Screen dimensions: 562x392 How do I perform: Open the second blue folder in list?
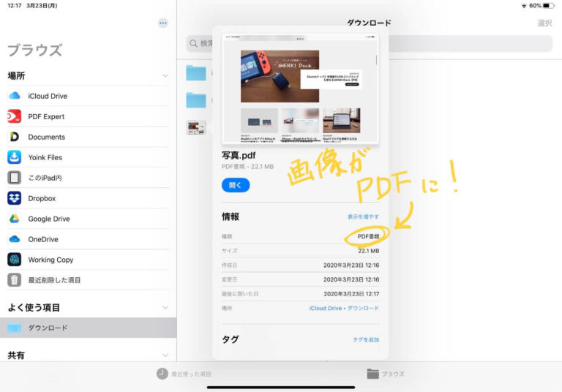click(x=196, y=100)
